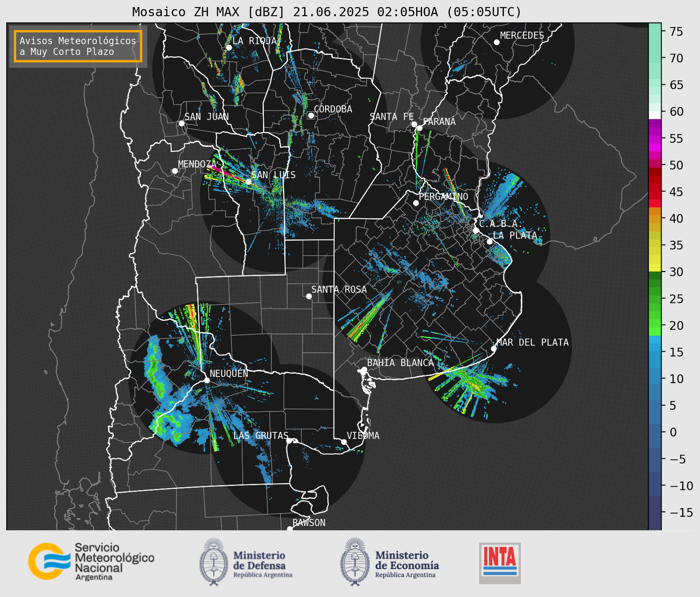Screen dimensions: 700x597
Task: Click the Ministerio de Defensa emblem
Action: click(x=214, y=562)
